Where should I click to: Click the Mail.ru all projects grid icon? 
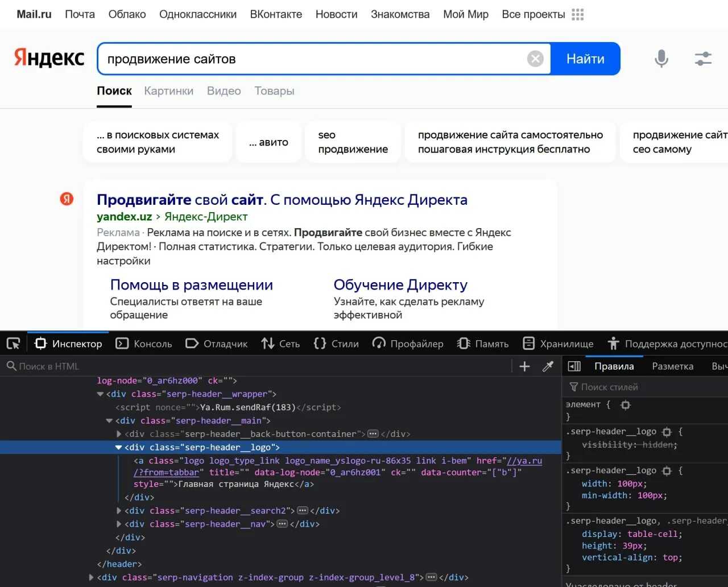(578, 14)
